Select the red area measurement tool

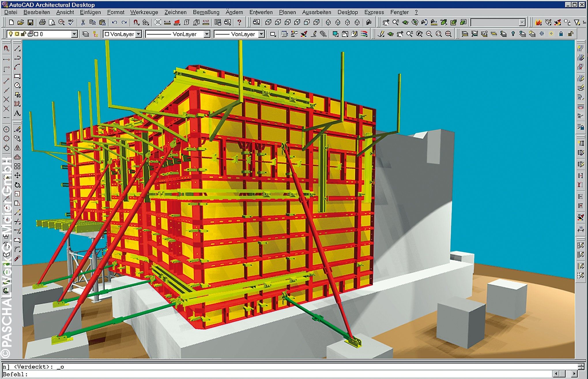(177, 22)
